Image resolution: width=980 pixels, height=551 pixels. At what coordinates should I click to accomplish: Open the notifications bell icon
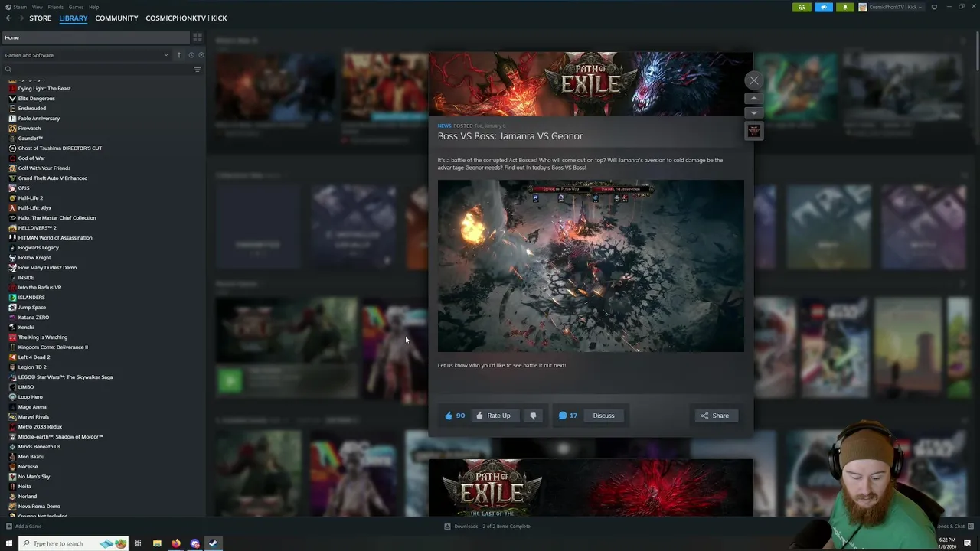point(844,7)
